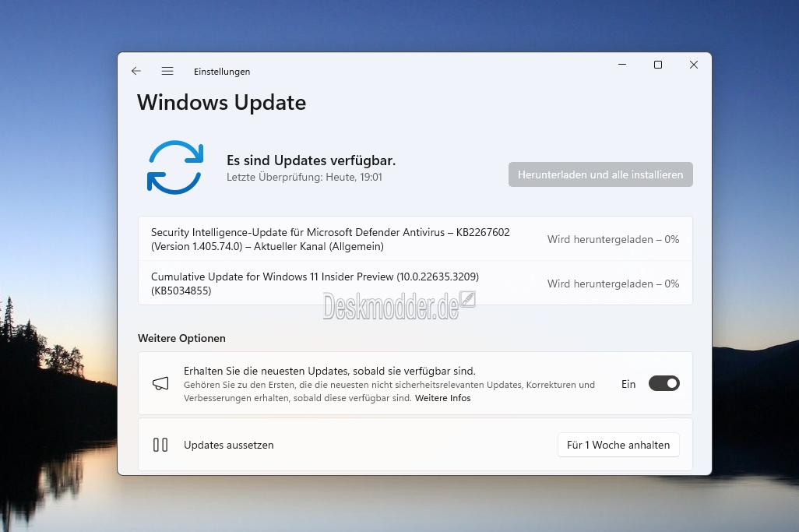Go back with the arrow icon
Image resolution: width=799 pixels, height=532 pixels.
pos(136,72)
